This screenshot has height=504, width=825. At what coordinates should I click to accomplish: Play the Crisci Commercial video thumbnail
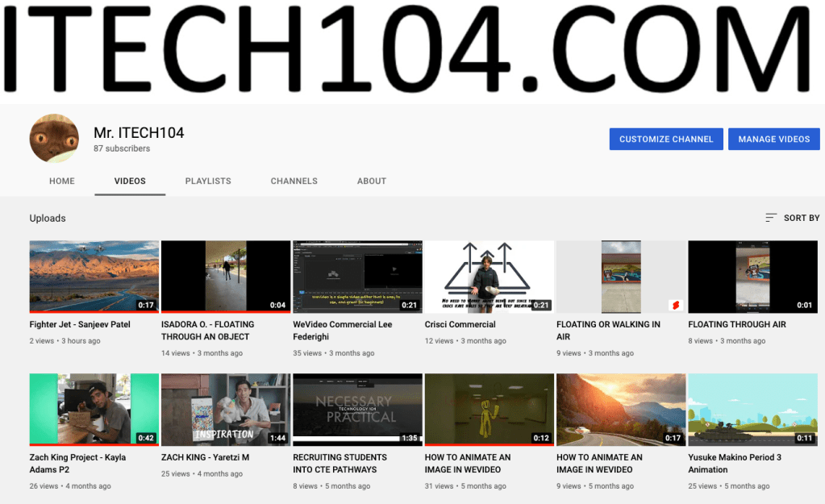pyautogui.click(x=489, y=276)
